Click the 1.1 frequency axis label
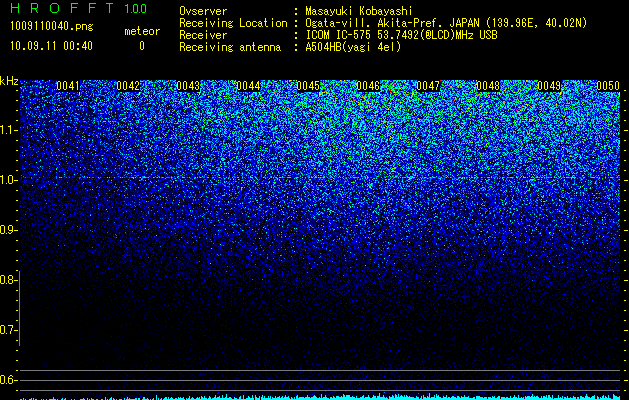The width and height of the screenshot is (629, 400). click(x=8, y=130)
